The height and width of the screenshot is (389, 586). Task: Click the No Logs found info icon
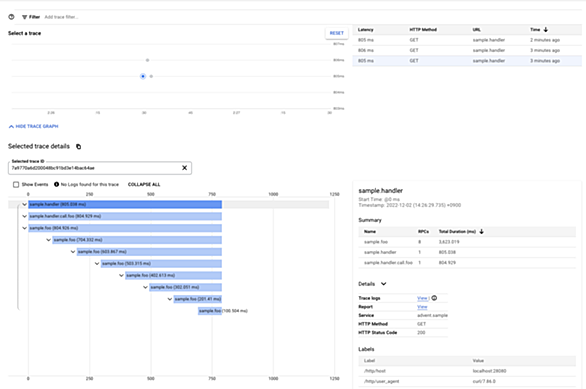[56, 184]
